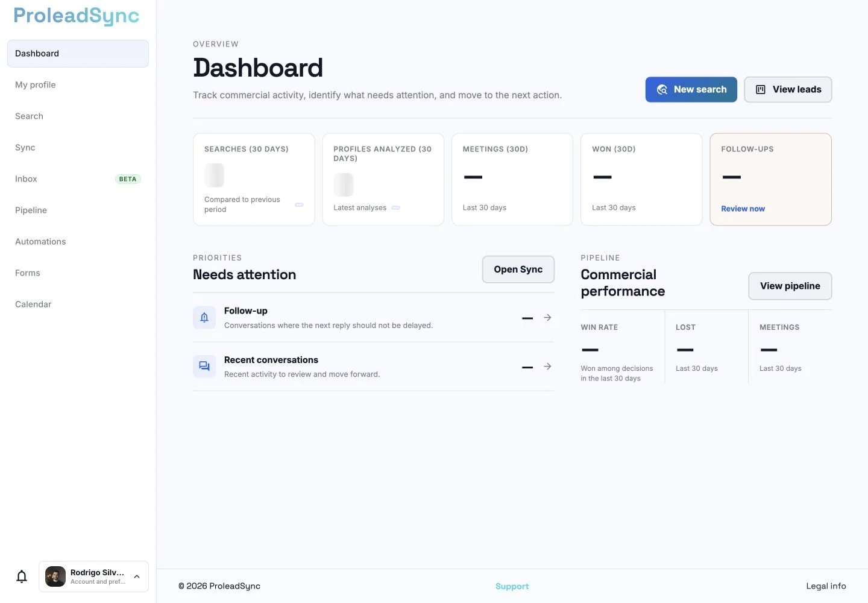The height and width of the screenshot is (603, 868).
Task: Click the WIN RATE metric label
Action: point(599,327)
